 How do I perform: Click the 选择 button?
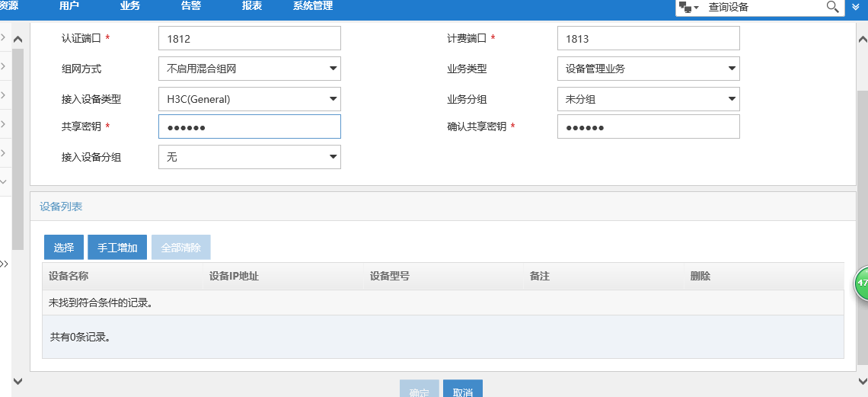point(64,248)
